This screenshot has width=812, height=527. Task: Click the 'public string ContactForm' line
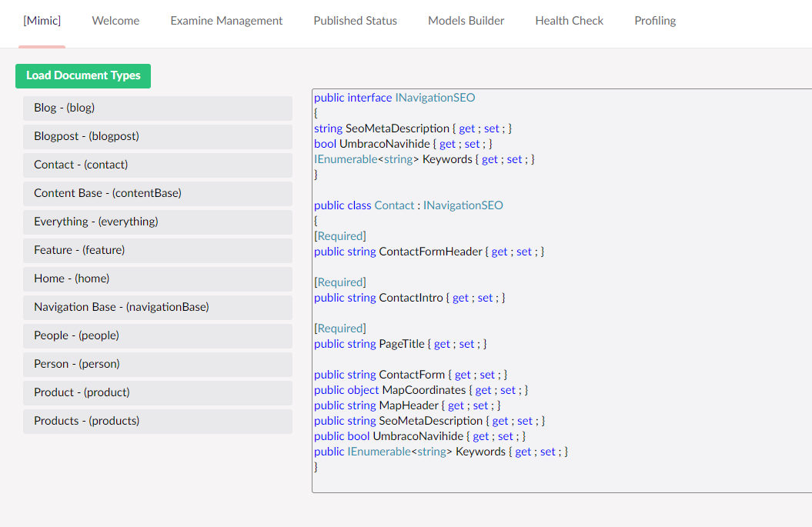tap(410, 375)
